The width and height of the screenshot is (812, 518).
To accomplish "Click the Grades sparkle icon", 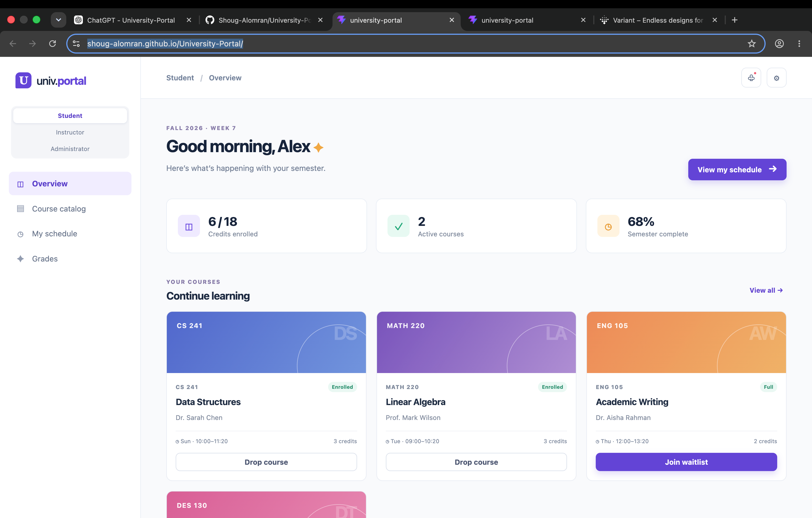I will [20, 259].
